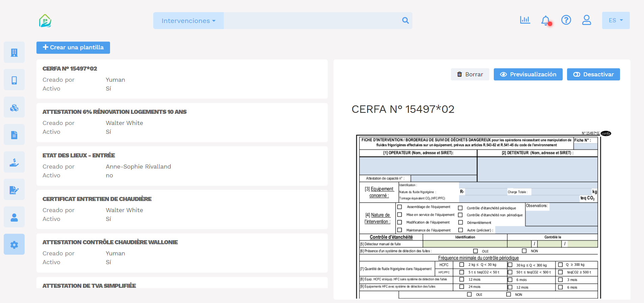The image size is (644, 303).
Task: Select the CERFA N° 15497*02 template card
Action: (182, 79)
